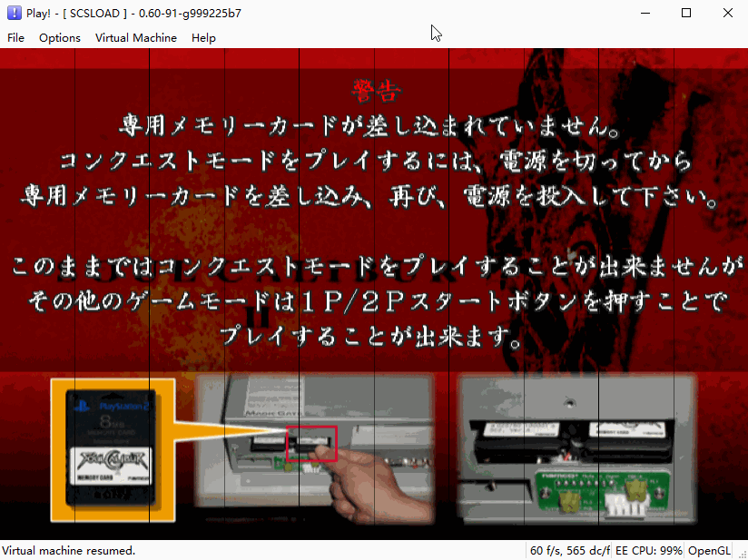Click the window resize grip in bottom-right corner
This screenshot has height=560, width=748.
[742, 554]
